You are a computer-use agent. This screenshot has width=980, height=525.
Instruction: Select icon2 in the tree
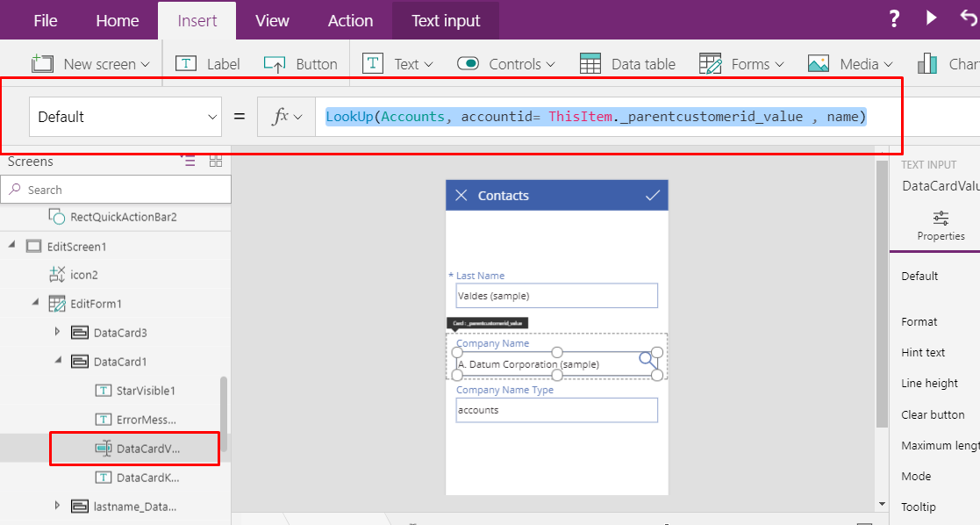point(83,275)
